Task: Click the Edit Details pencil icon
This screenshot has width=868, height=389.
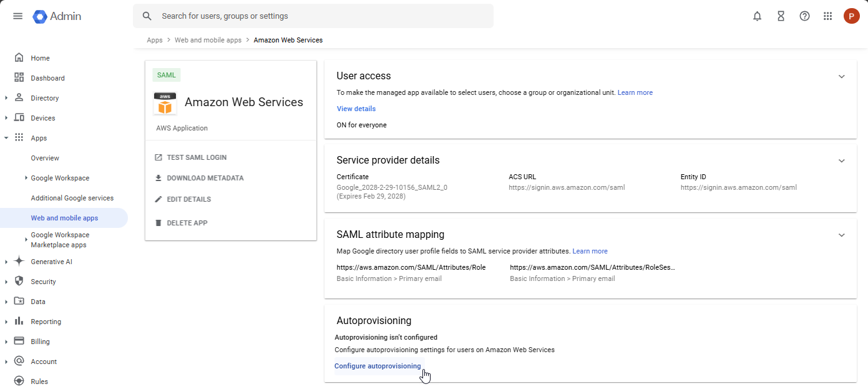Action: point(158,199)
